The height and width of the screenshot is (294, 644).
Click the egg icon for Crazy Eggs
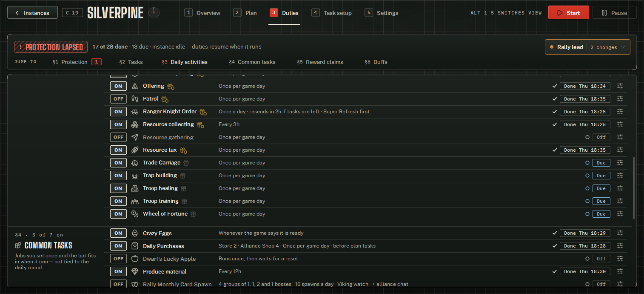point(135,233)
